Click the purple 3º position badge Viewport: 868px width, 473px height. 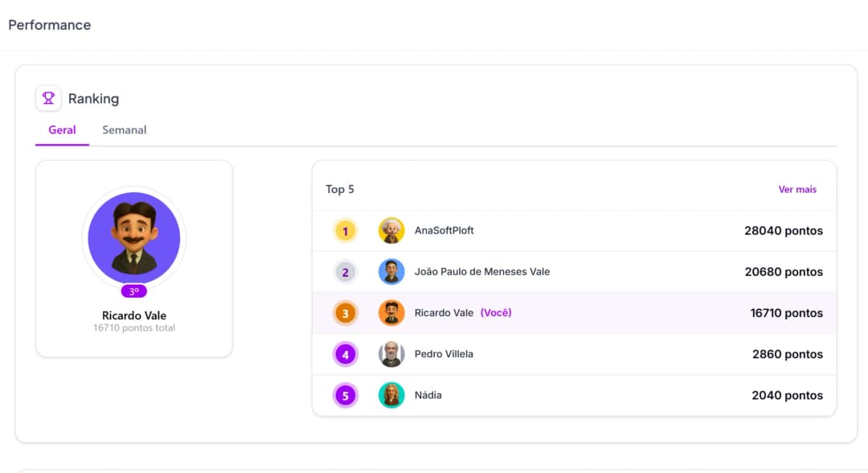134,291
